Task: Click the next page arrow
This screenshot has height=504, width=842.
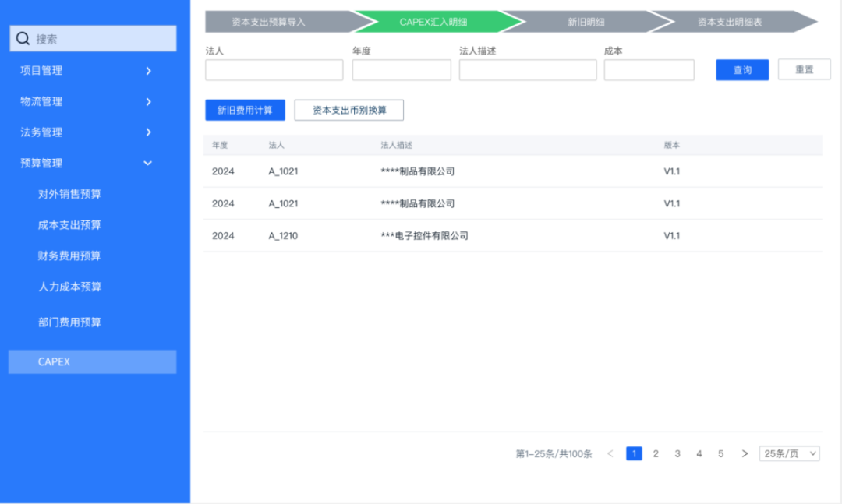Action: tap(745, 453)
